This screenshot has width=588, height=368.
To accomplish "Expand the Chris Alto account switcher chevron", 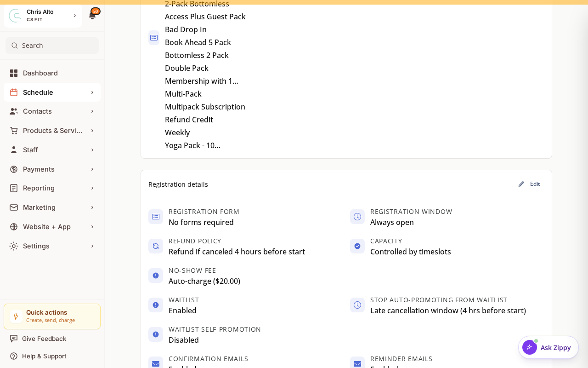I will coord(75,16).
